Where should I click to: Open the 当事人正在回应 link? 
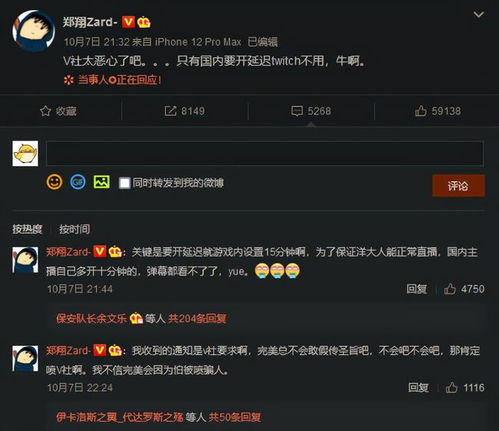point(113,80)
